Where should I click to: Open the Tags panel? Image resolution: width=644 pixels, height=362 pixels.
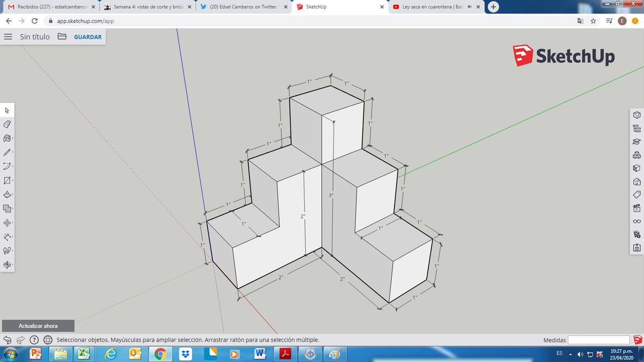(637, 194)
